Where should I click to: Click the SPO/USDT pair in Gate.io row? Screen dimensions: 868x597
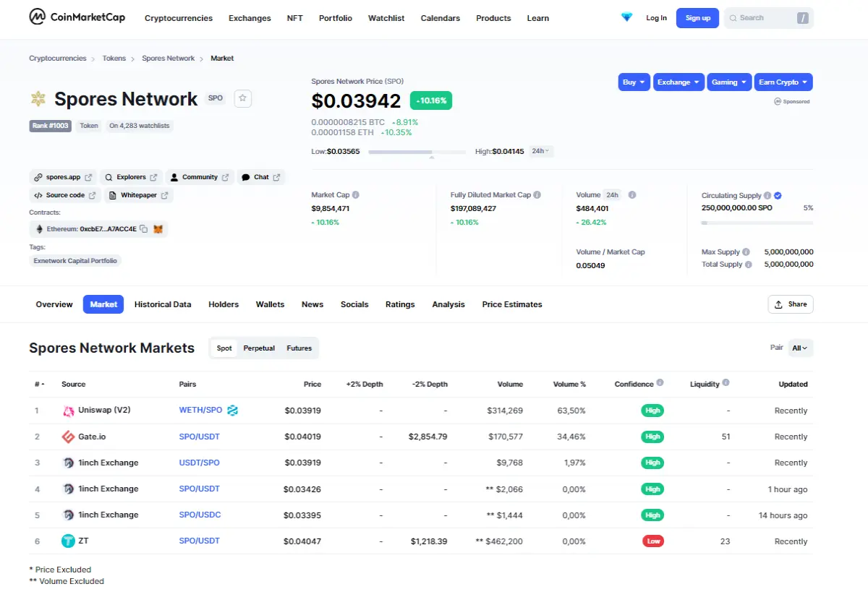(200, 437)
